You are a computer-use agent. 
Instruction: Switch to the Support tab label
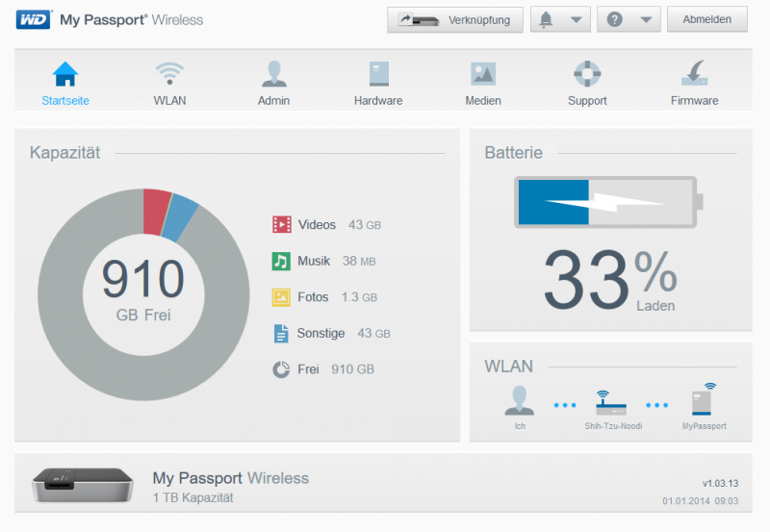tap(587, 101)
